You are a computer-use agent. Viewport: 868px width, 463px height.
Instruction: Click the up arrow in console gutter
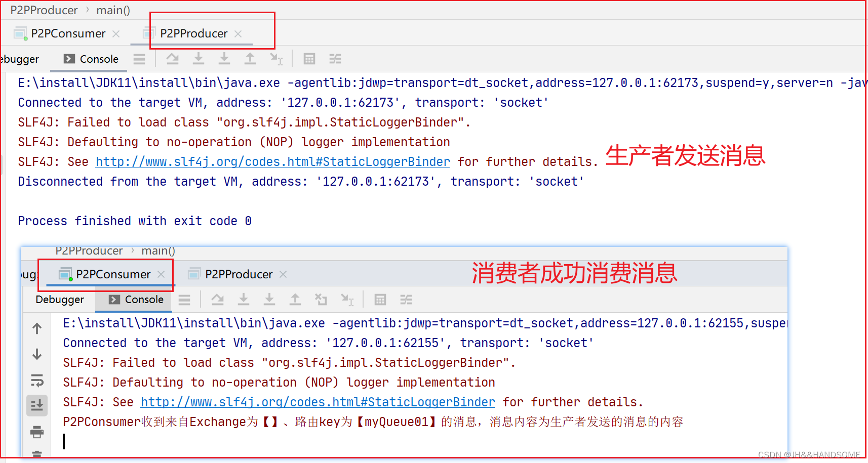[37, 328]
